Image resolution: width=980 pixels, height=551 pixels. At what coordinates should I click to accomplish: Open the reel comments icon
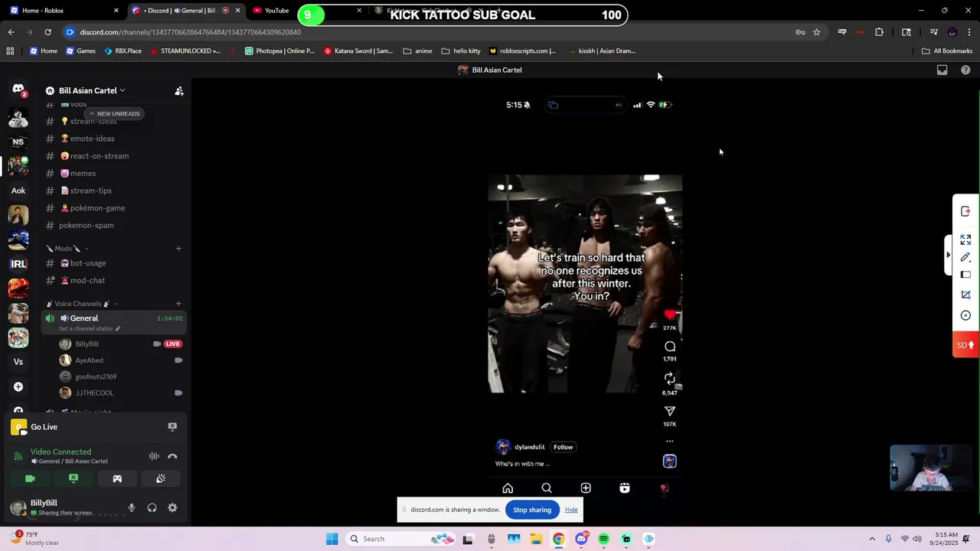tap(670, 347)
